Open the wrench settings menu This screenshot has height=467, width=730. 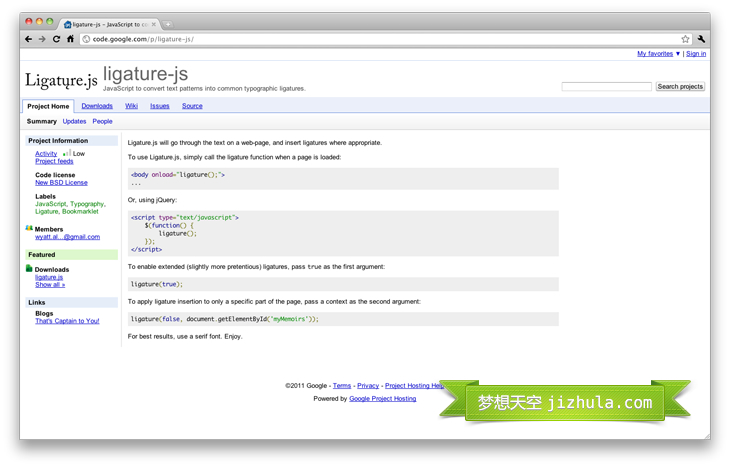701,39
